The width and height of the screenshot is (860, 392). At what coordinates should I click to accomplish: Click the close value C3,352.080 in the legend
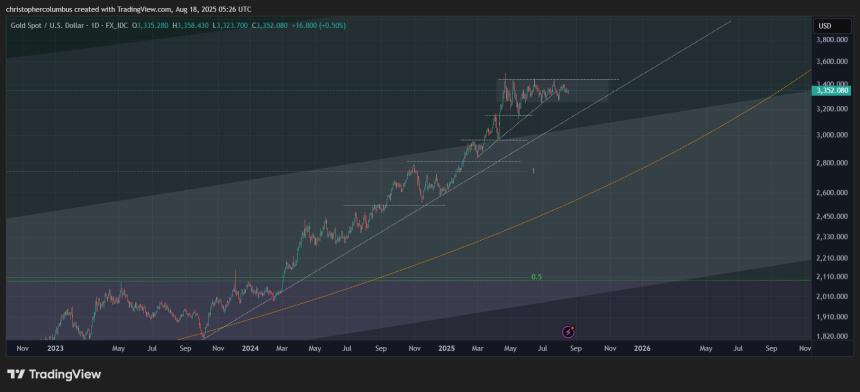[269, 25]
